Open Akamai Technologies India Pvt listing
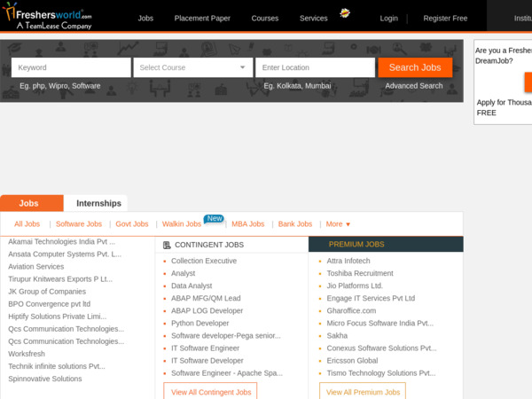The image size is (532, 399). point(62,241)
